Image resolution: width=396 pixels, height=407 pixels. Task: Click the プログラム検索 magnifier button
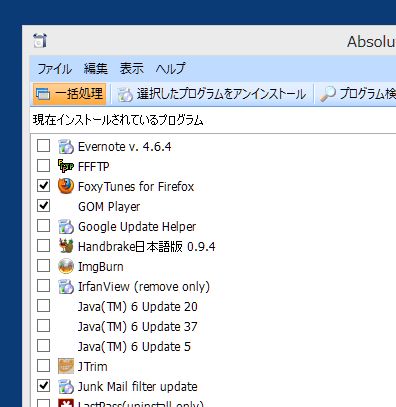pos(358,94)
